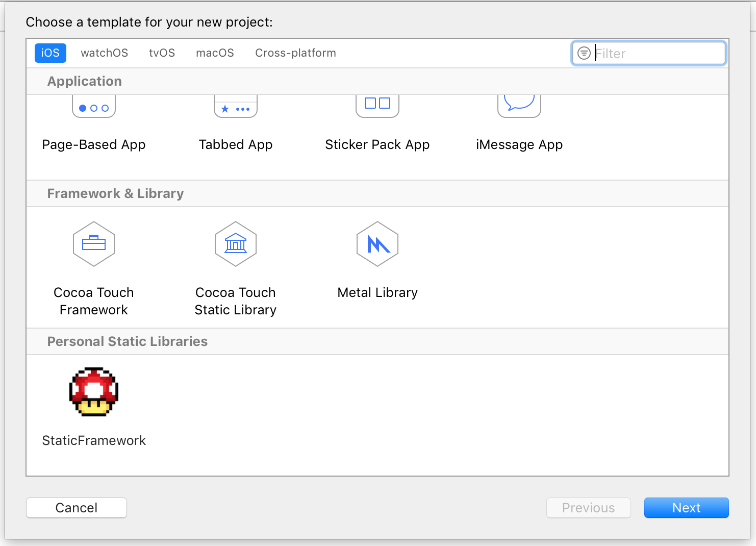Choose Cocoa Touch Static Library icon
This screenshot has width=756, height=546.
point(236,244)
